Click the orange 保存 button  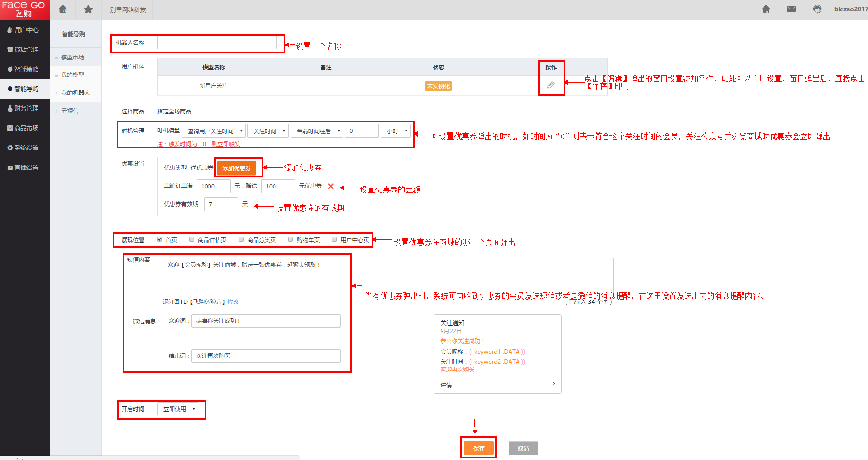point(479,448)
